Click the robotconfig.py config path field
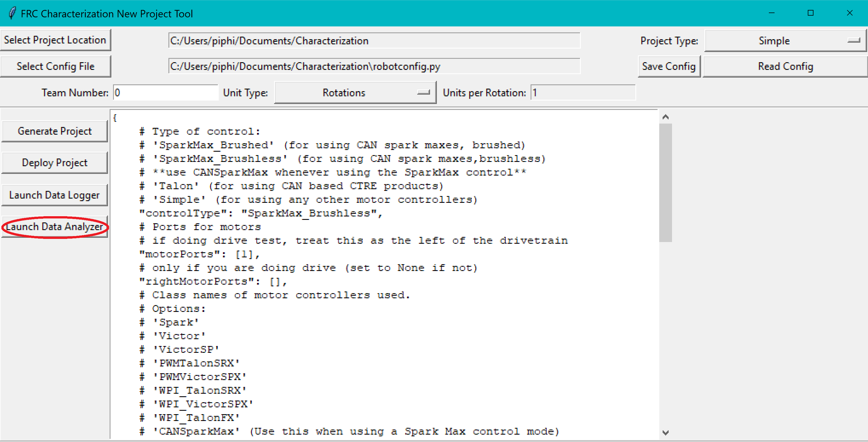 [374, 66]
